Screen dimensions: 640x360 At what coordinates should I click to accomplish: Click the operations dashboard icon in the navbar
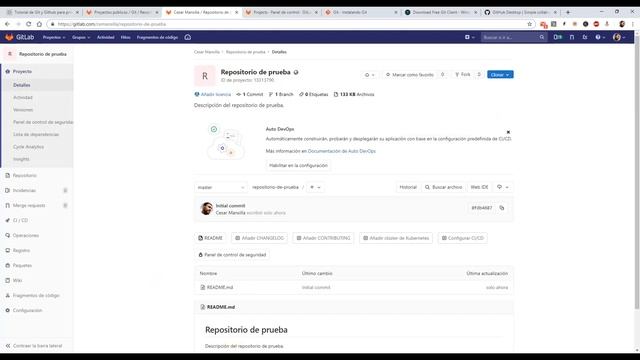pos(188,37)
